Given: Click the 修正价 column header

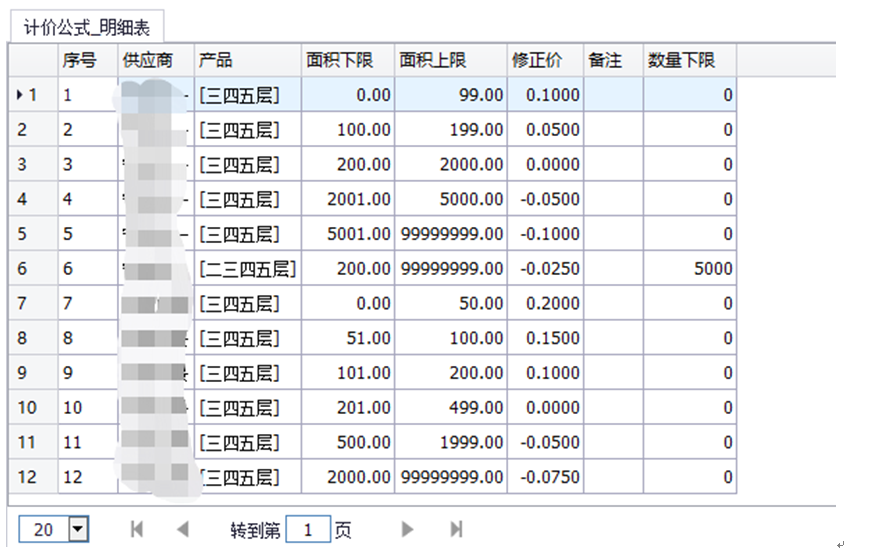Looking at the screenshot, I should tap(545, 60).
